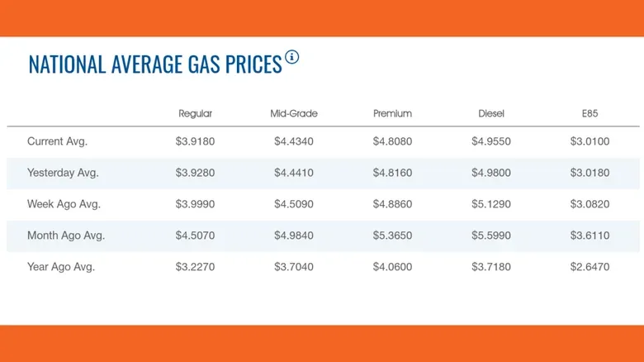Click the National Average Gas Prices heading
The image size is (644, 362).
[155, 64]
